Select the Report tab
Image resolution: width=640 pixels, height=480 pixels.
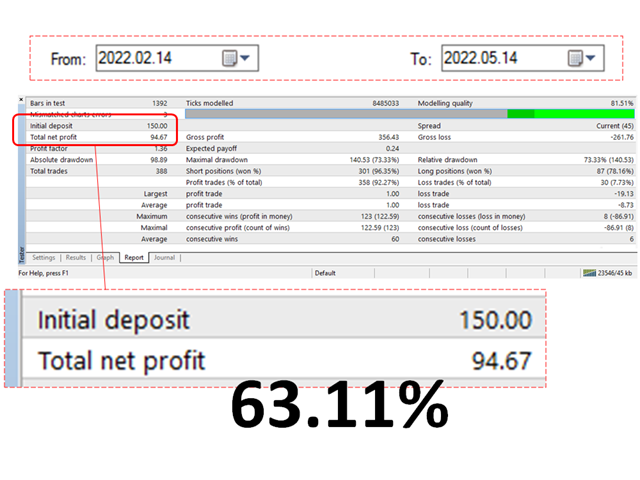(x=134, y=257)
